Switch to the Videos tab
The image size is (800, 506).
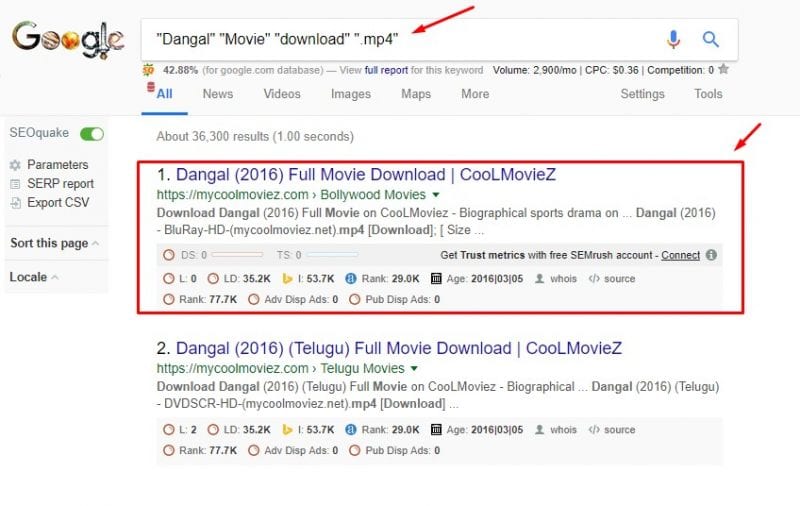(x=282, y=94)
